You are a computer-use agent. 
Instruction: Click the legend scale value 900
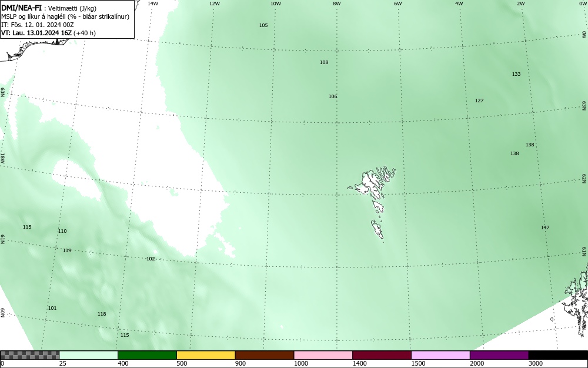[x=240, y=363]
